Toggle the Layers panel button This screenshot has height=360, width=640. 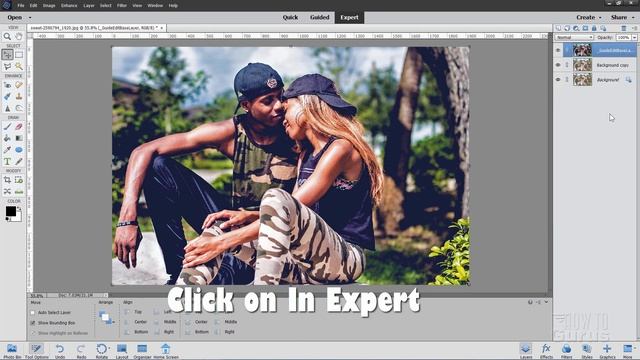(x=526, y=351)
